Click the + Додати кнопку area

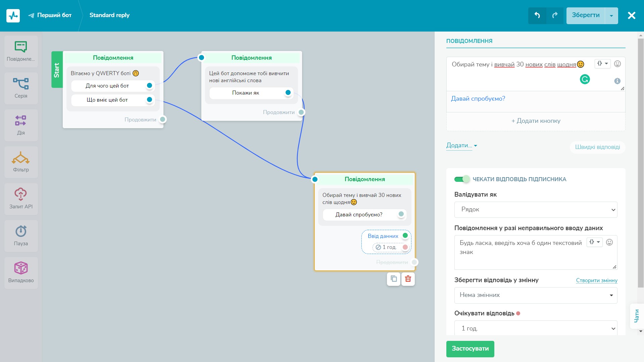pos(536,121)
